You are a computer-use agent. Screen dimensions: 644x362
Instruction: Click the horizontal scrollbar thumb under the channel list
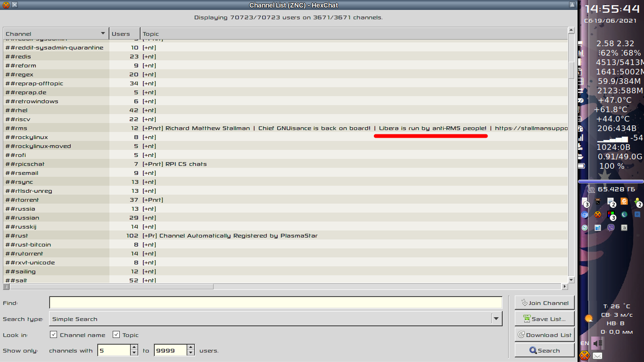click(x=112, y=287)
